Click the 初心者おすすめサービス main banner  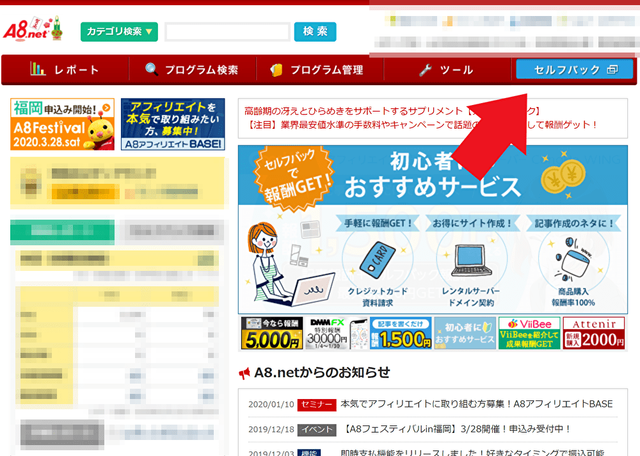[x=433, y=229]
